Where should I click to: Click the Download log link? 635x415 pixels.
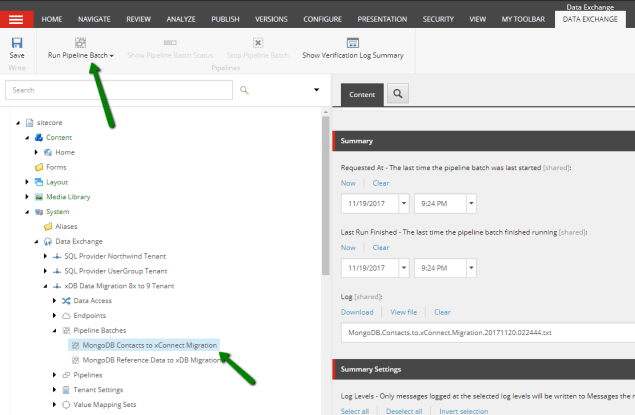tap(357, 312)
